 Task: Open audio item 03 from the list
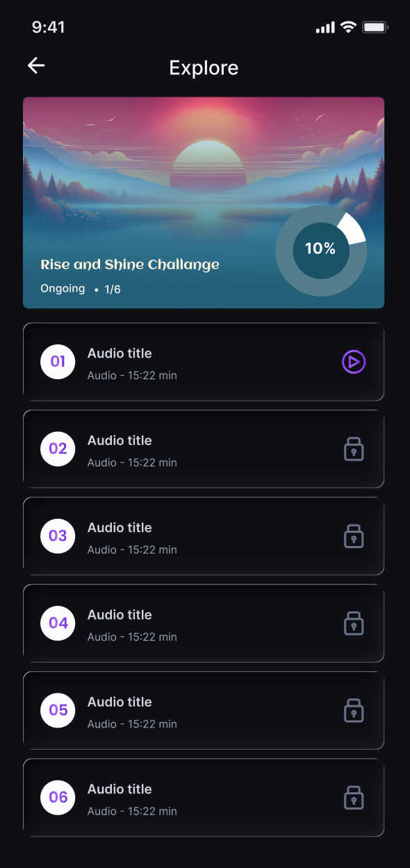click(x=204, y=536)
